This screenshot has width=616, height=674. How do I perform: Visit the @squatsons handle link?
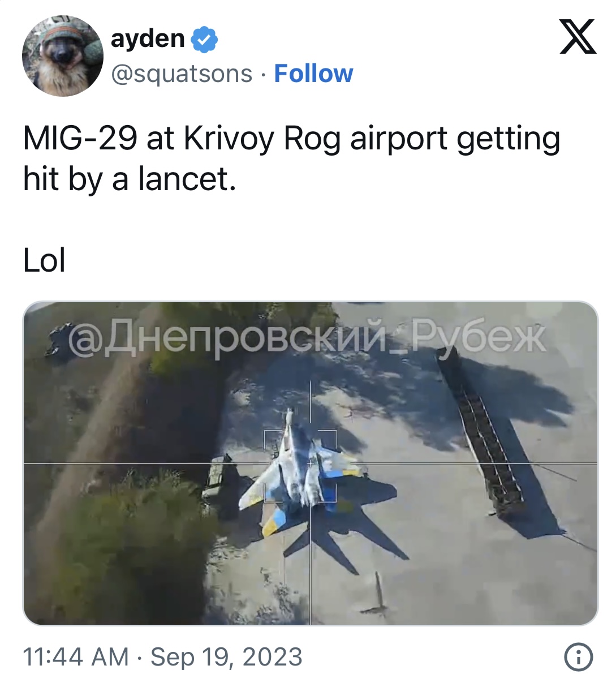point(181,74)
